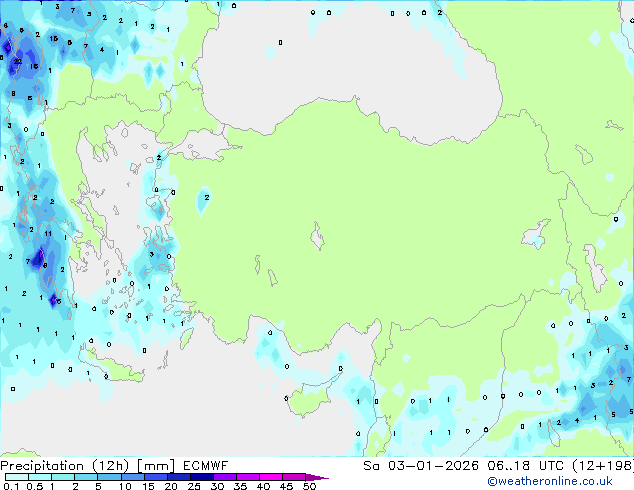Click the 1–2 mm legend swatch
The width and height of the screenshot is (634, 490).
point(63,477)
